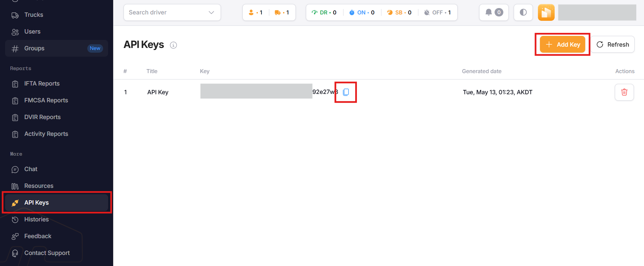This screenshot has width=644, height=266.
Task: Click the info icon beside API Keys
Action: 173,45
